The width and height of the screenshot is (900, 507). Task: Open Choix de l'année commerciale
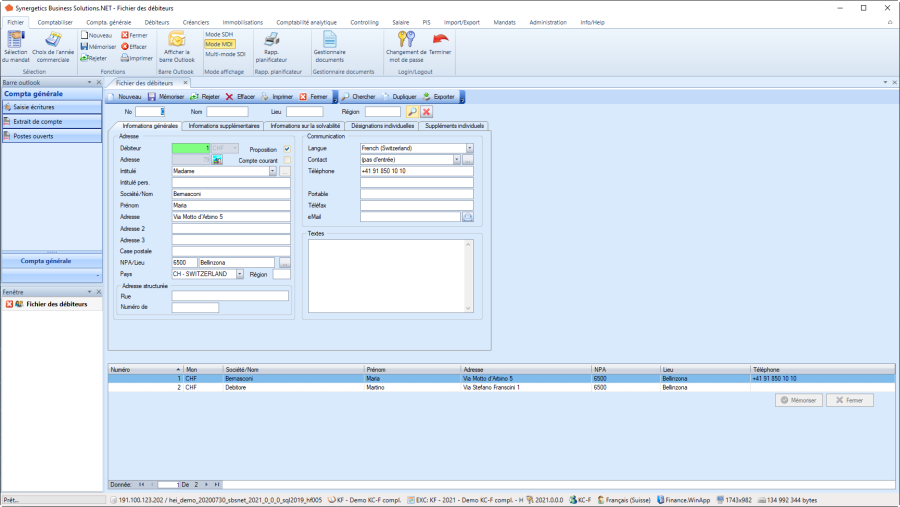[x=51, y=41]
